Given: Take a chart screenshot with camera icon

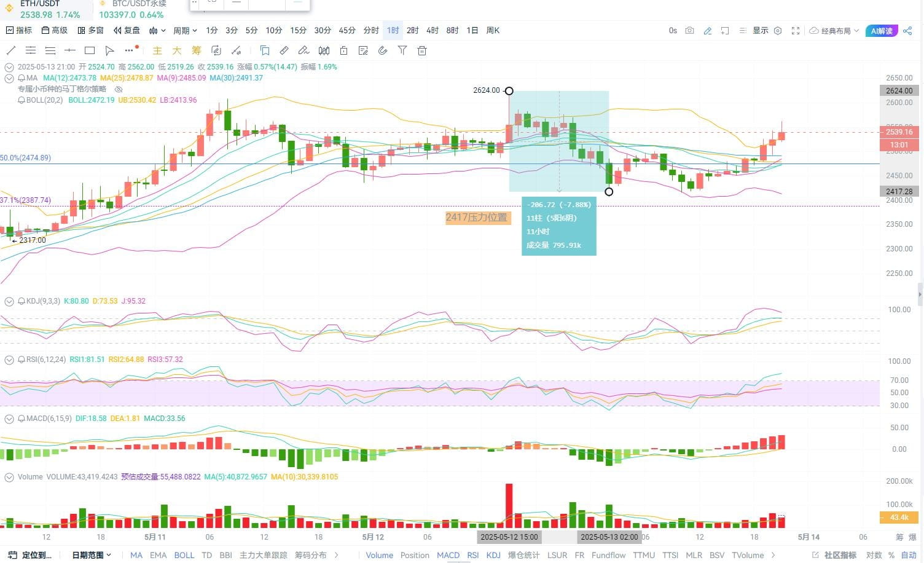Looking at the screenshot, I should (x=690, y=31).
